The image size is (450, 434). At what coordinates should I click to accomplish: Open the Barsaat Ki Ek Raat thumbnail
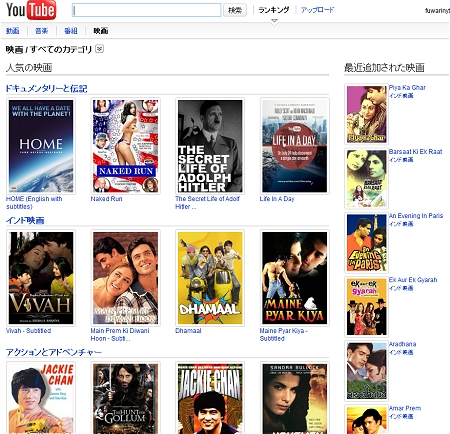366,178
